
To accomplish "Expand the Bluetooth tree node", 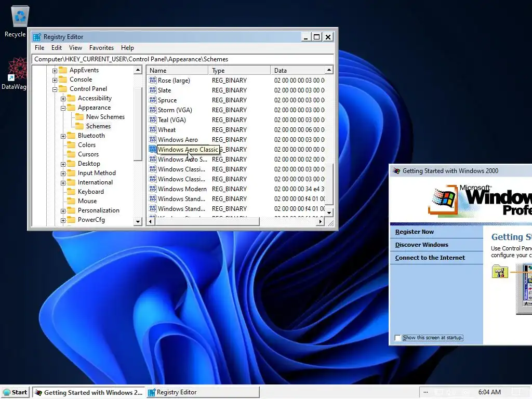I will (63, 136).
